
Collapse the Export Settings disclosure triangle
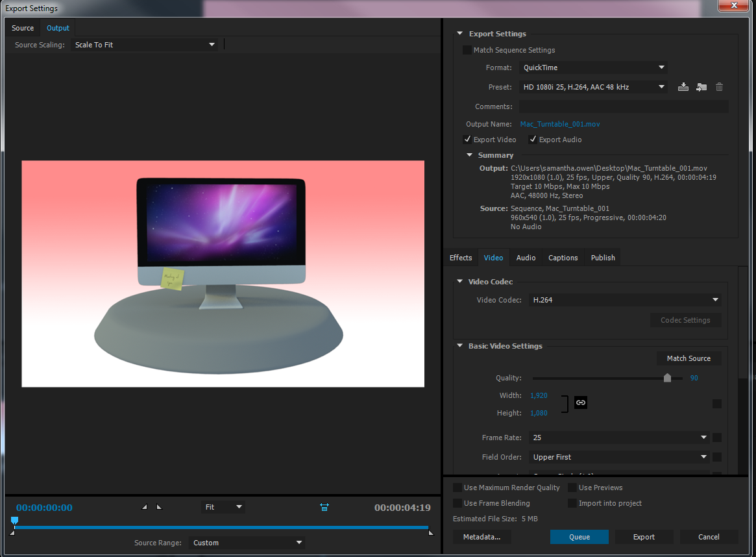click(460, 33)
